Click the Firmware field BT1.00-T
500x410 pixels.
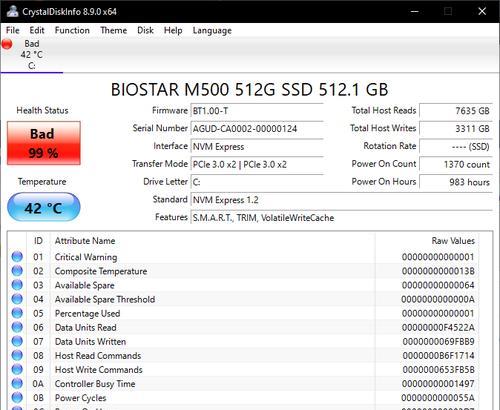pos(257,111)
